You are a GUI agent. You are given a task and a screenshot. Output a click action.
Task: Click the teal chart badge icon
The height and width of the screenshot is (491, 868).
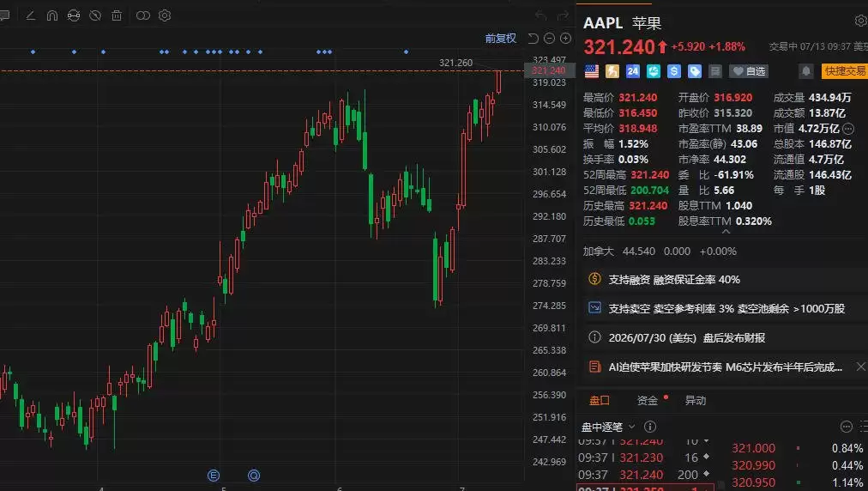(x=654, y=71)
